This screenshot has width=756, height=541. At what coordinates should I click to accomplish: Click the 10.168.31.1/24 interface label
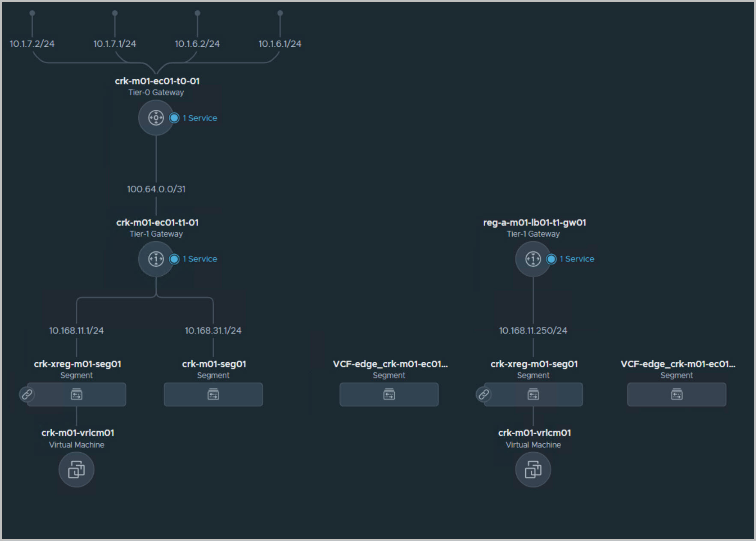213,331
